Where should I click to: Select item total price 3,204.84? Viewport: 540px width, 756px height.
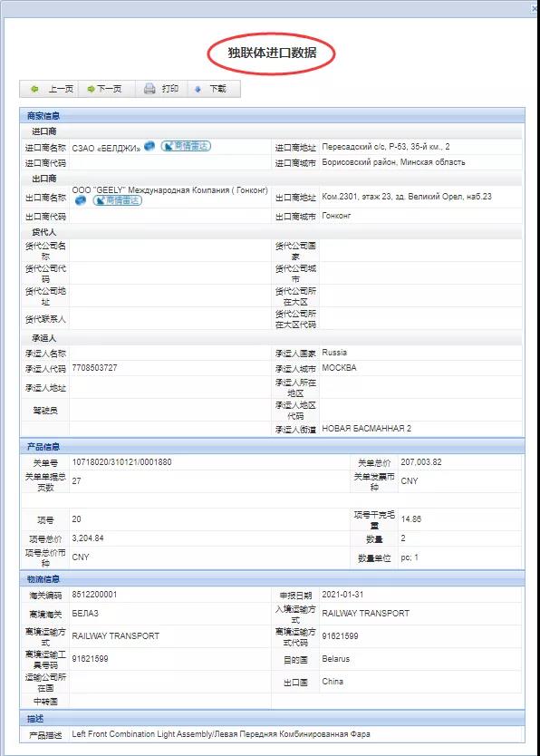(x=88, y=538)
